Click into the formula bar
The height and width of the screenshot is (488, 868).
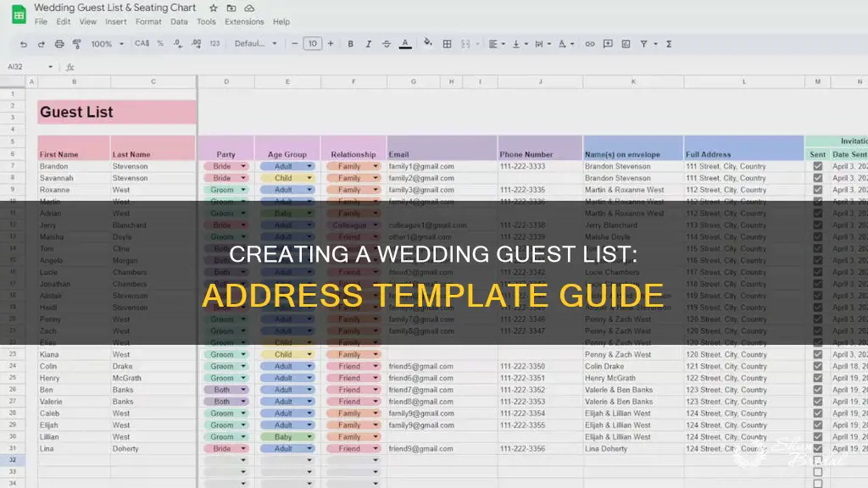pyautogui.click(x=470, y=67)
